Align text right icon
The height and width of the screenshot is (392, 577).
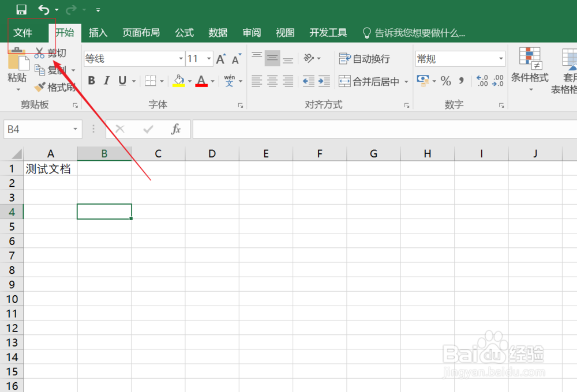coord(288,81)
